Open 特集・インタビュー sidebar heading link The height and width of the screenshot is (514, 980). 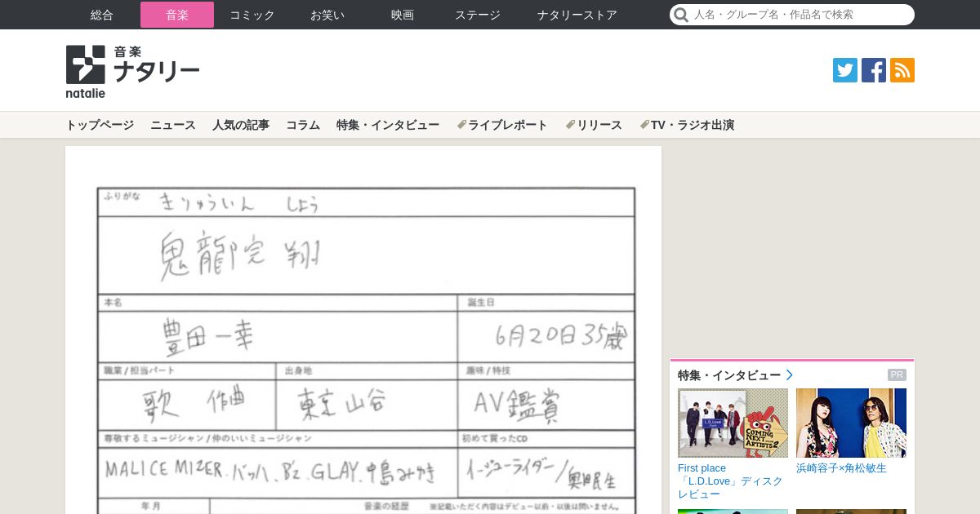click(x=729, y=375)
